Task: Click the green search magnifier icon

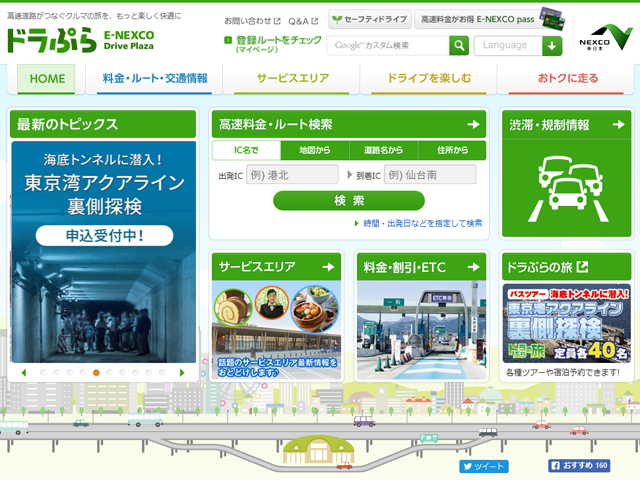Action: [x=459, y=45]
